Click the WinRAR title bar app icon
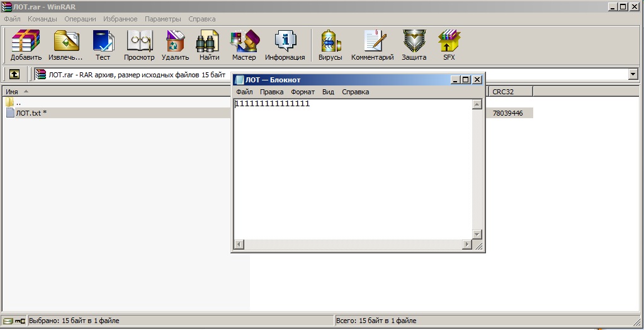The height and width of the screenshot is (330, 644). coord(6,6)
